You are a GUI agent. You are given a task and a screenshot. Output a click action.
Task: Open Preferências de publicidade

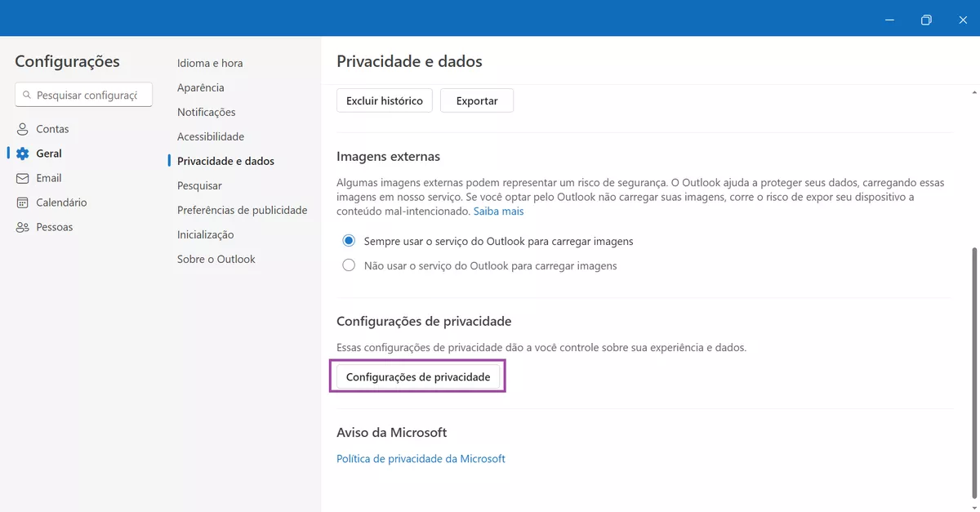point(242,210)
